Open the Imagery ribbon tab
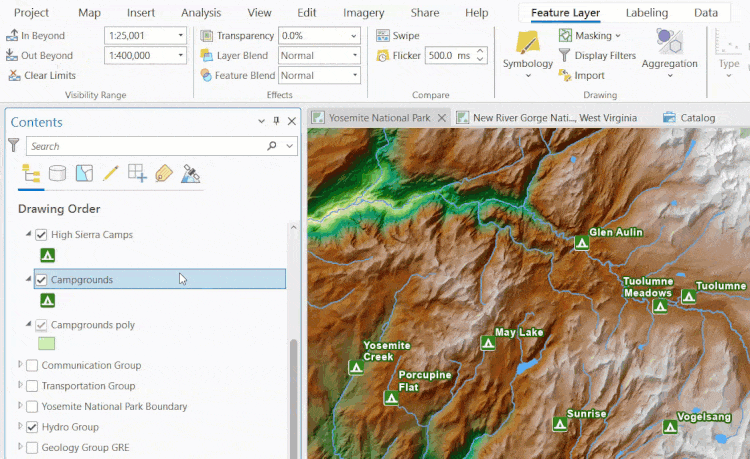Image resolution: width=750 pixels, height=459 pixels. tap(364, 13)
